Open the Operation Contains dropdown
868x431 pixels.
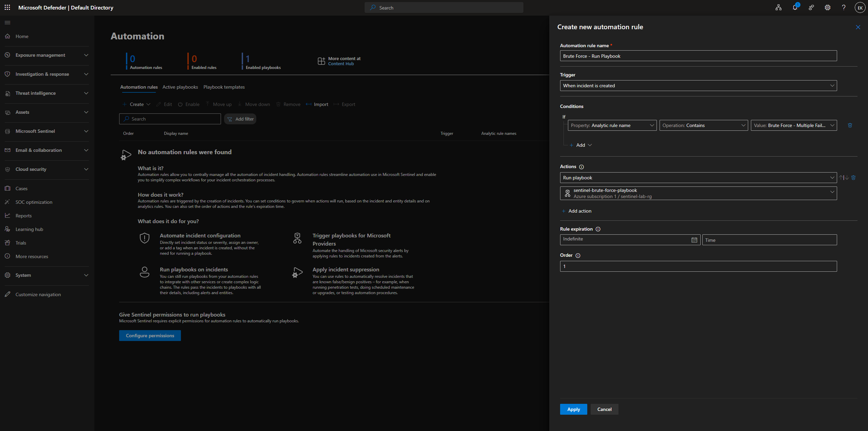[x=703, y=125]
